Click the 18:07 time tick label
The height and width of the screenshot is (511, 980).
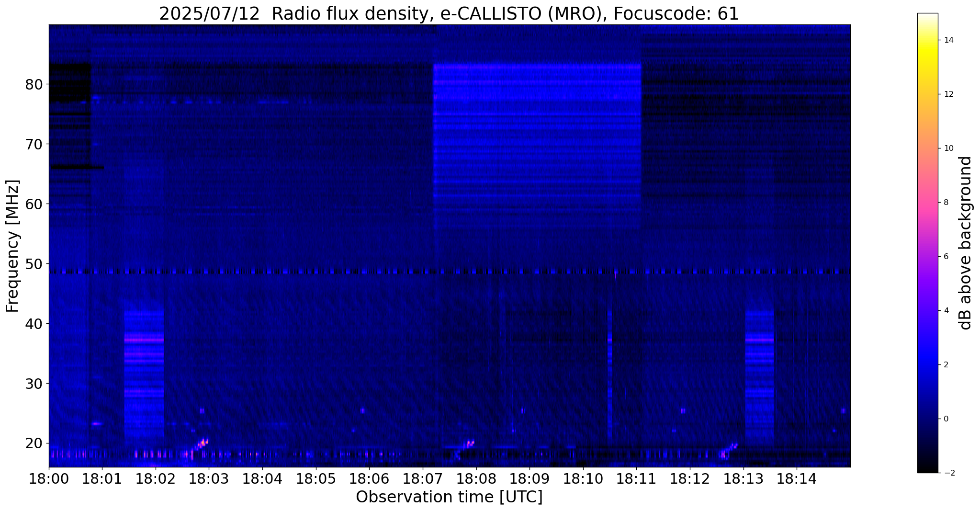point(422,479)
